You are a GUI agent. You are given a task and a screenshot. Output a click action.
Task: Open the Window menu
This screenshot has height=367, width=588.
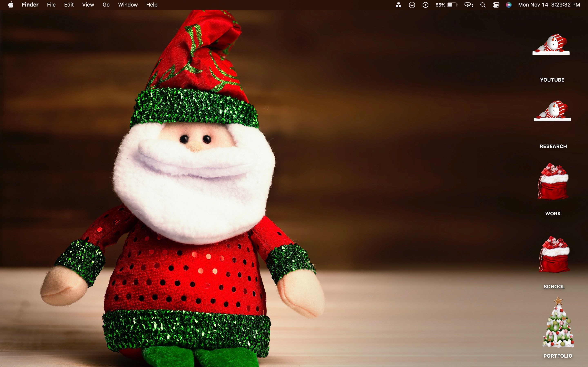tap(128, 5)
